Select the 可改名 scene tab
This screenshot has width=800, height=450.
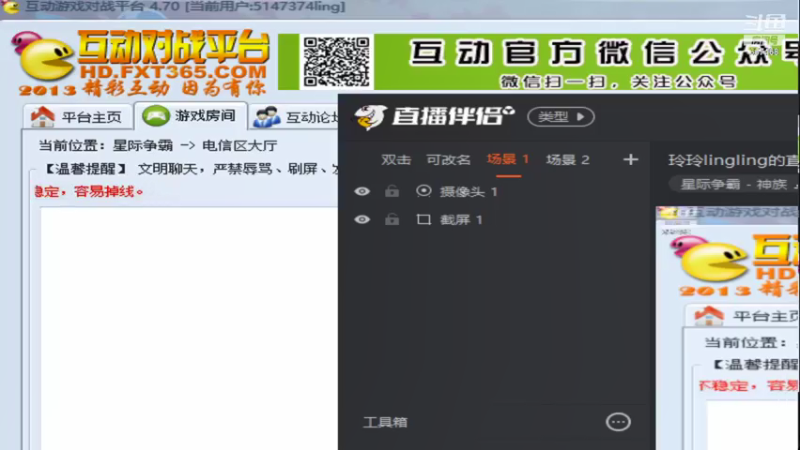click(448, 160)
